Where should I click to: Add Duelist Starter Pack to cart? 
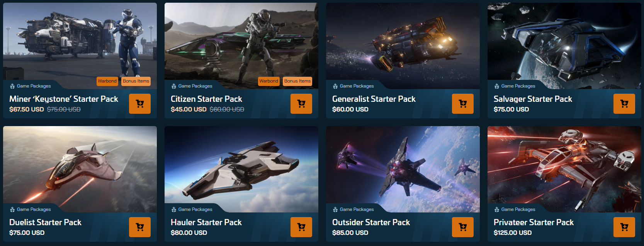[140, 227]
